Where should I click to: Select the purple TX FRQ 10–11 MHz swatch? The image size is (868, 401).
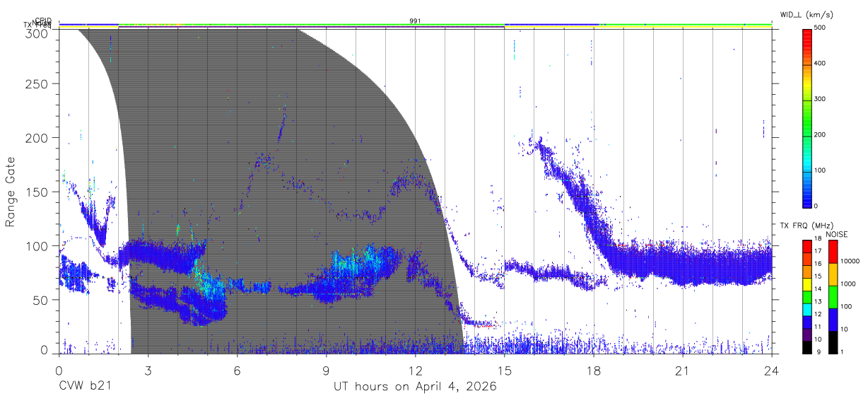pyautogui.click(x=807, y=333)
